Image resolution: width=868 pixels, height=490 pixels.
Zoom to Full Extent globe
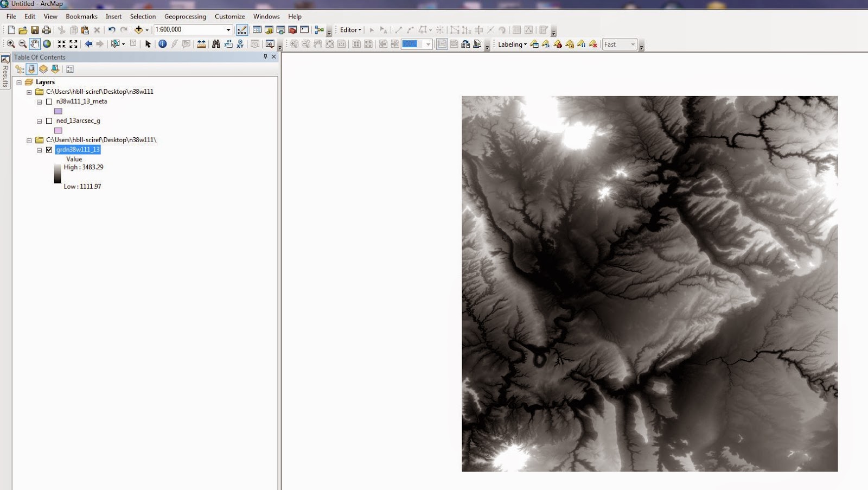[47, 44]
